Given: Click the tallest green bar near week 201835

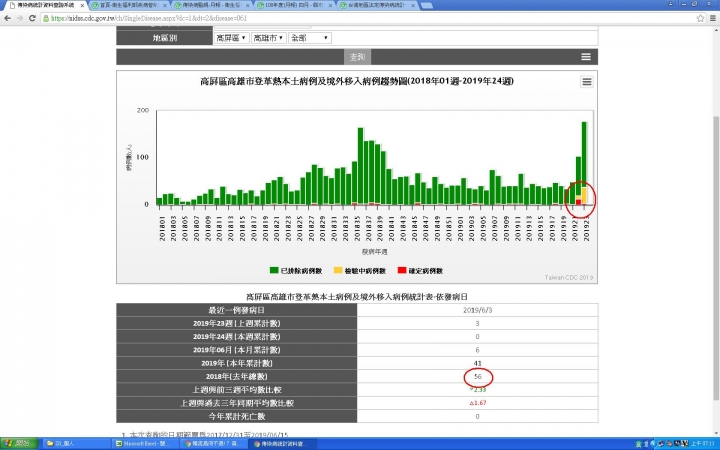Looking at the screenshot, I should coord(360,166).
